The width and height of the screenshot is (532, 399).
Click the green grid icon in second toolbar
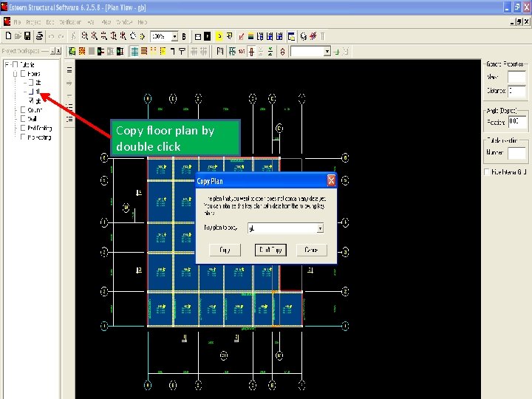72,51
